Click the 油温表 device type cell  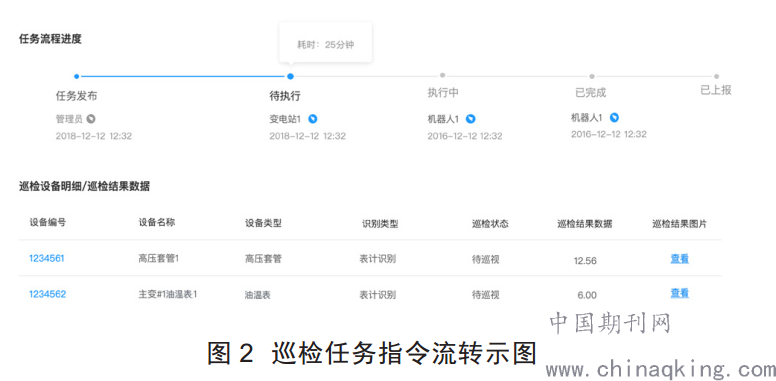[x=258, y=295]
